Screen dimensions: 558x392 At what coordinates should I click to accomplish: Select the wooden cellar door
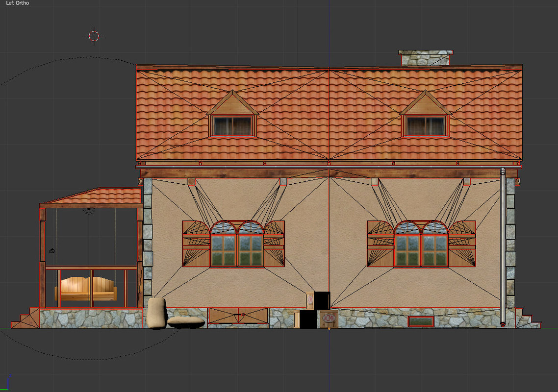pos(238,316)
